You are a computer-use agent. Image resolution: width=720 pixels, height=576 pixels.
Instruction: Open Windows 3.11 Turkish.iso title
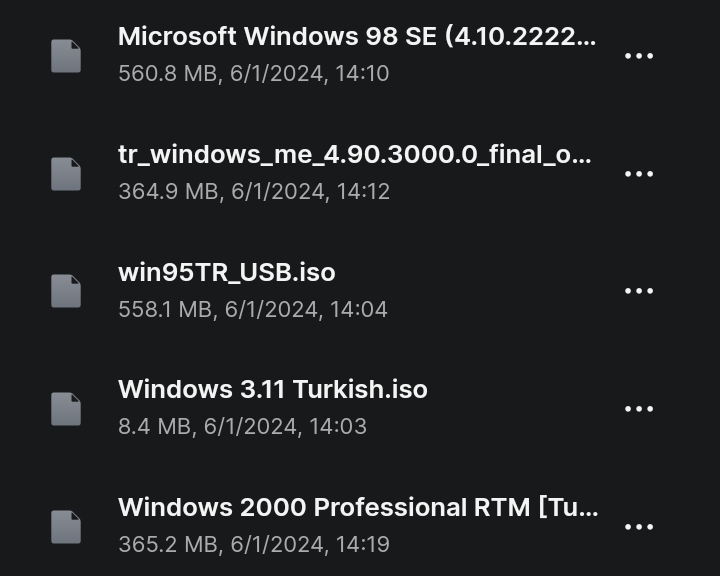coord(273,389)
